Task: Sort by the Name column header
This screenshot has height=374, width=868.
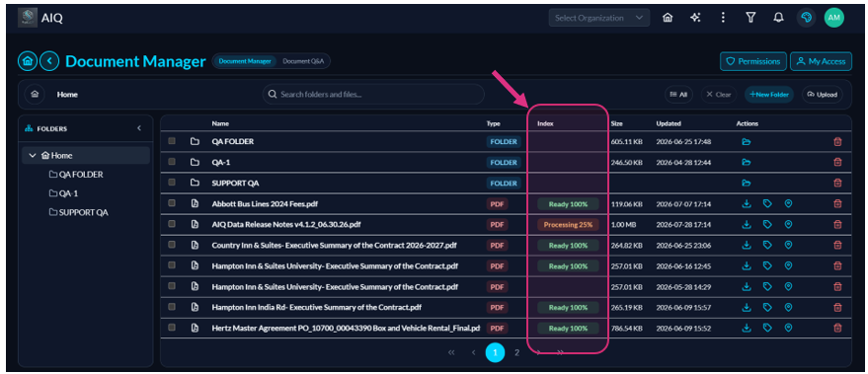Action: click(x=220, y=123)
